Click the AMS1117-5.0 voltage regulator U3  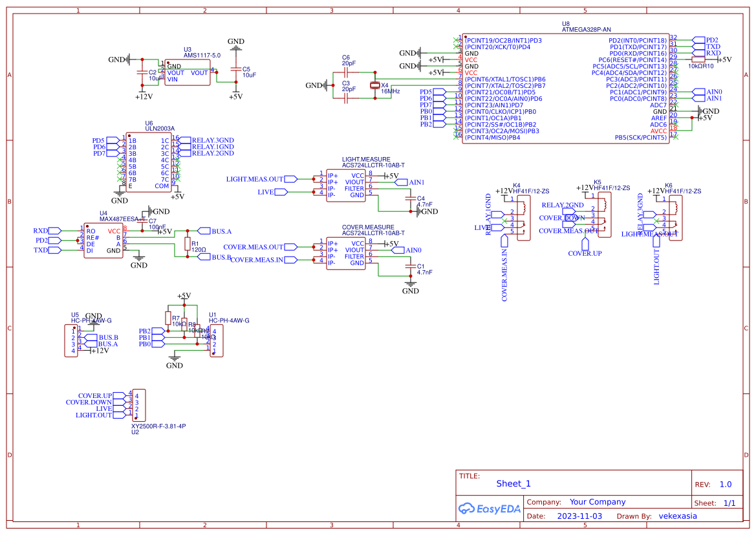click(189, 71)
